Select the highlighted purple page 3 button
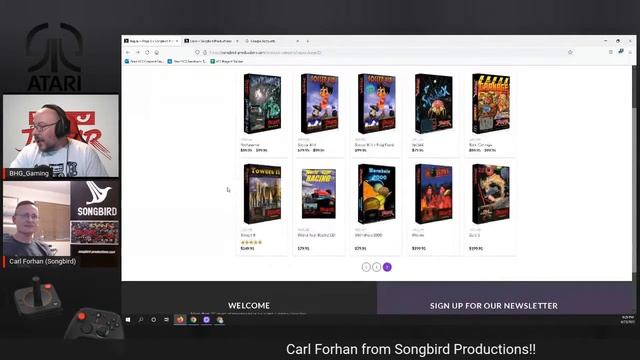The width and height of the screenshot is (640, 360). [x=387, y=267]
